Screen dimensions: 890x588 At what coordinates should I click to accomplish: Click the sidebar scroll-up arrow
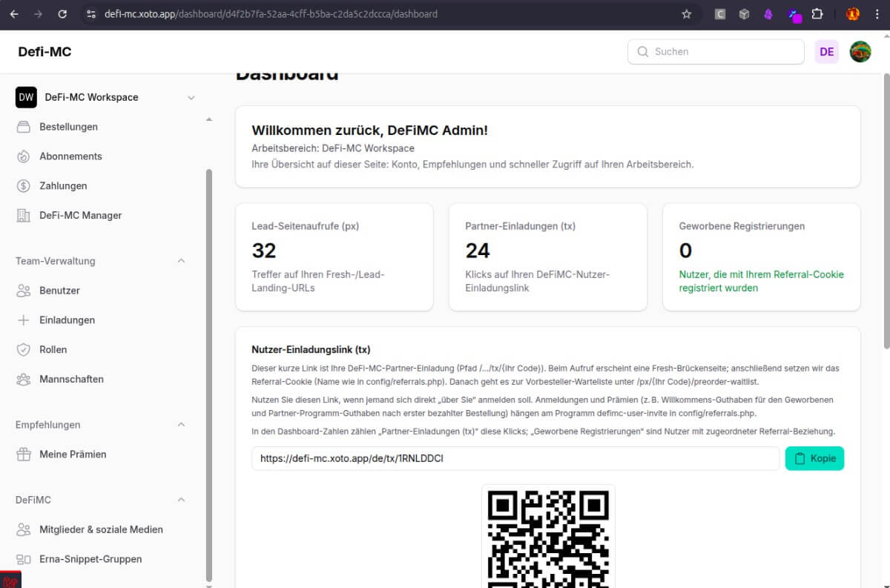click(208, 119)
